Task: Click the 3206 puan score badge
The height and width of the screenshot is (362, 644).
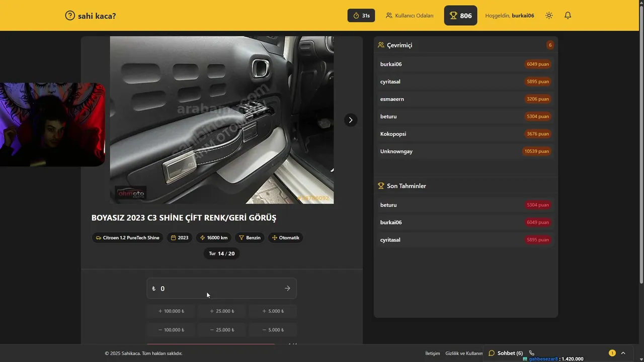Action: [x=537, y=99]
